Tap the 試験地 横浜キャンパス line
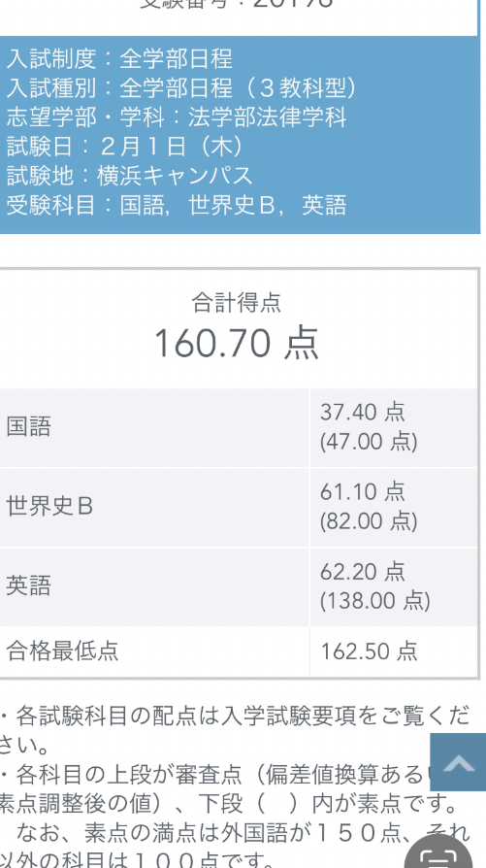This screenshot has width=486, height=868. click(129, 176)
